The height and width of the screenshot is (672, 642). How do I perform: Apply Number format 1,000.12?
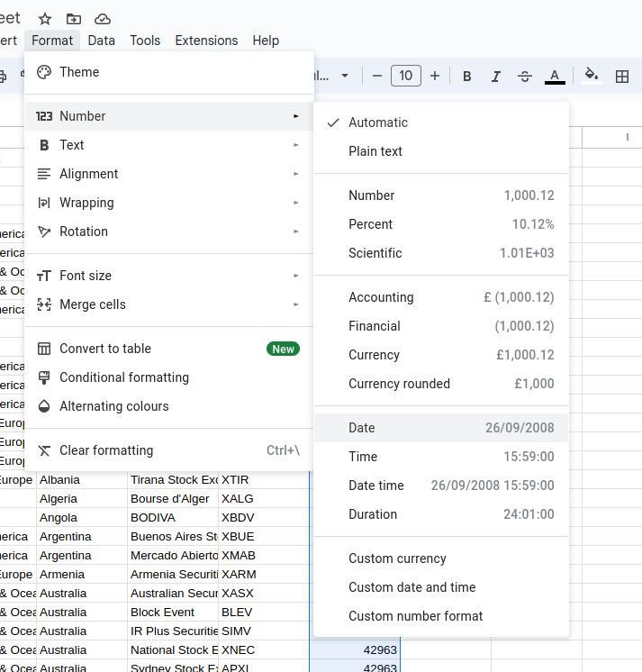coord(441,195)
